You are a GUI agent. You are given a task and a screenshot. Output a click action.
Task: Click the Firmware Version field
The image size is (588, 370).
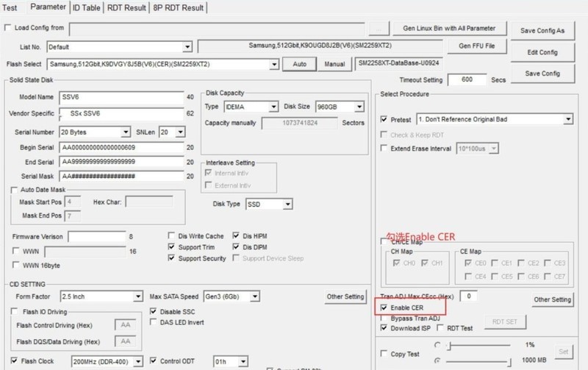point(97,237)
